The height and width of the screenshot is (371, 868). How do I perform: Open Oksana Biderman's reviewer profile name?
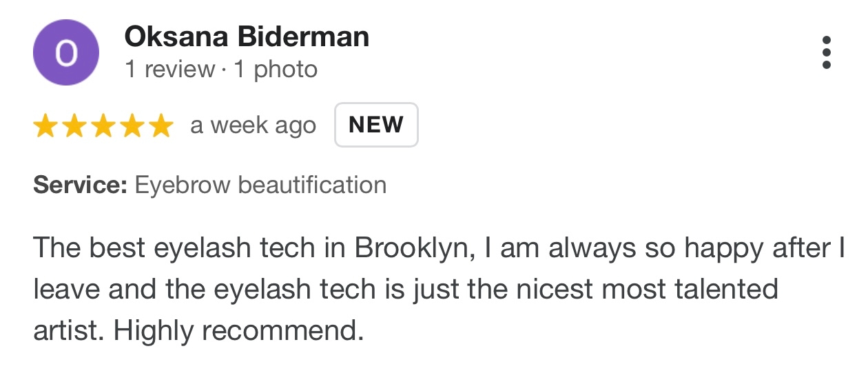click(x=247, y=37)
